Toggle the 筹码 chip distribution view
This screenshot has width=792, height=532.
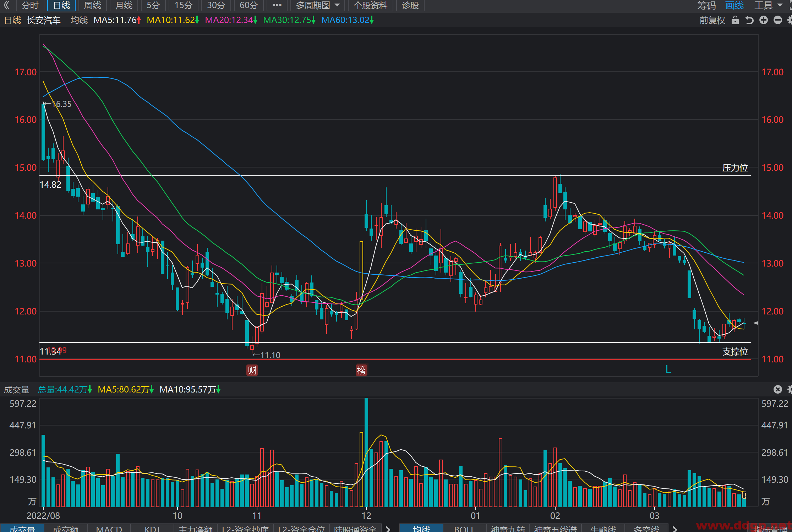[x=706, y=5]
